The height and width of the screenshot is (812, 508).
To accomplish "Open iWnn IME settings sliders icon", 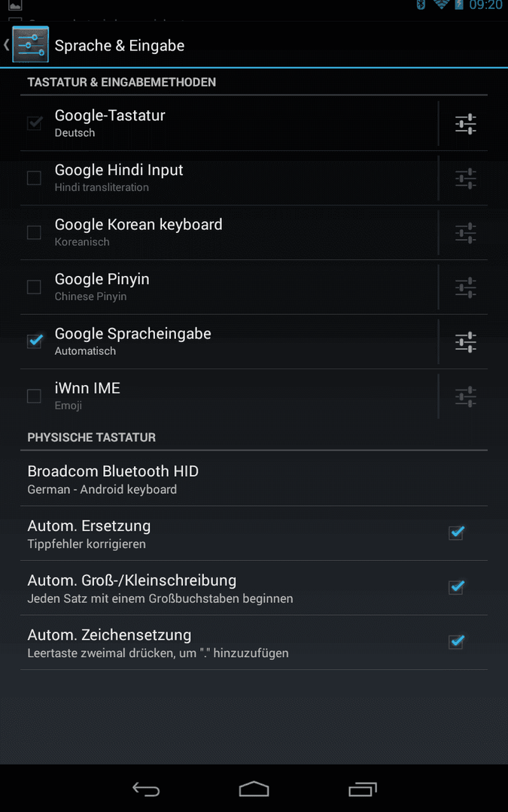I will click(x=466, y=397).
